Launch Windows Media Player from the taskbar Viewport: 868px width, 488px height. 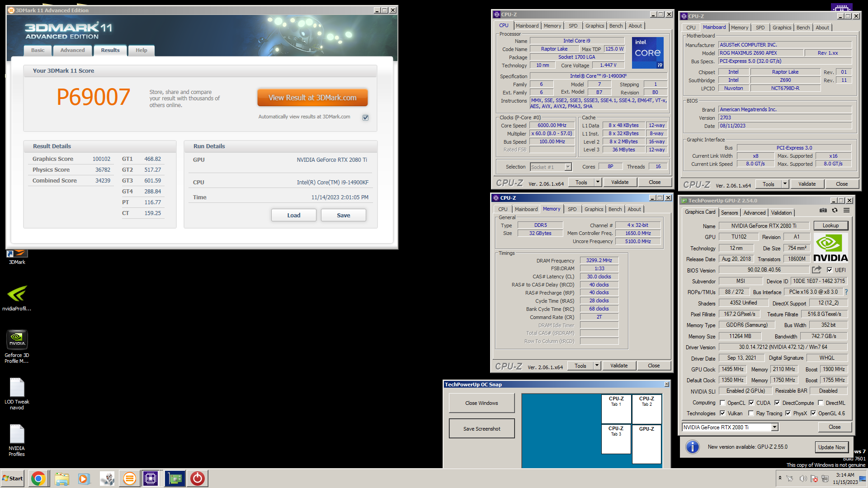[x=84, y=479]
